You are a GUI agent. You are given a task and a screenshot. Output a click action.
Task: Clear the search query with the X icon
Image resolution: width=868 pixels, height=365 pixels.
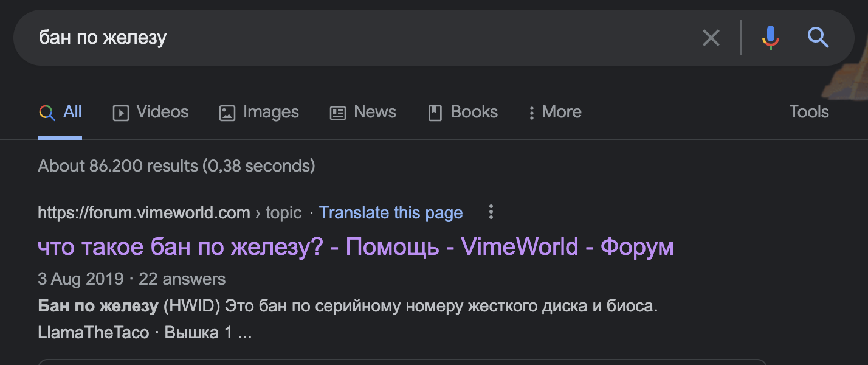pyautogui.click(x=711, y=38)
